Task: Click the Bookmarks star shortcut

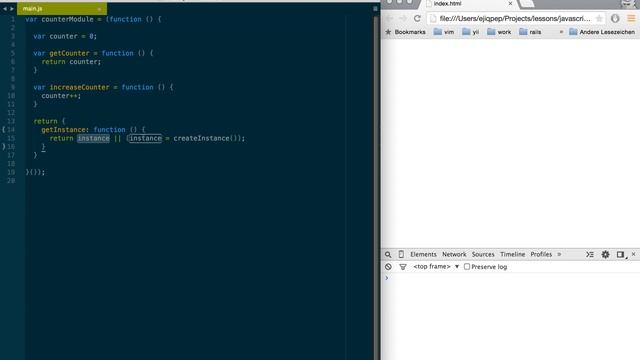Action: [405, 32]
